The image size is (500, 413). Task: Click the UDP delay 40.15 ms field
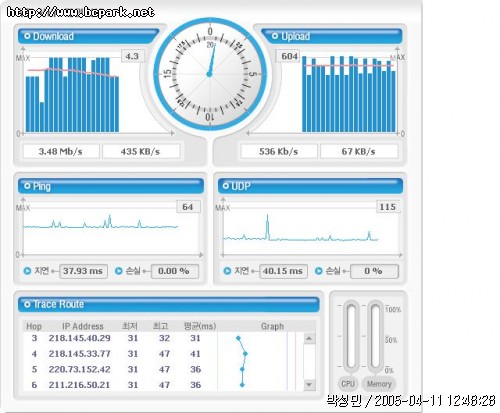click(283, 271)
